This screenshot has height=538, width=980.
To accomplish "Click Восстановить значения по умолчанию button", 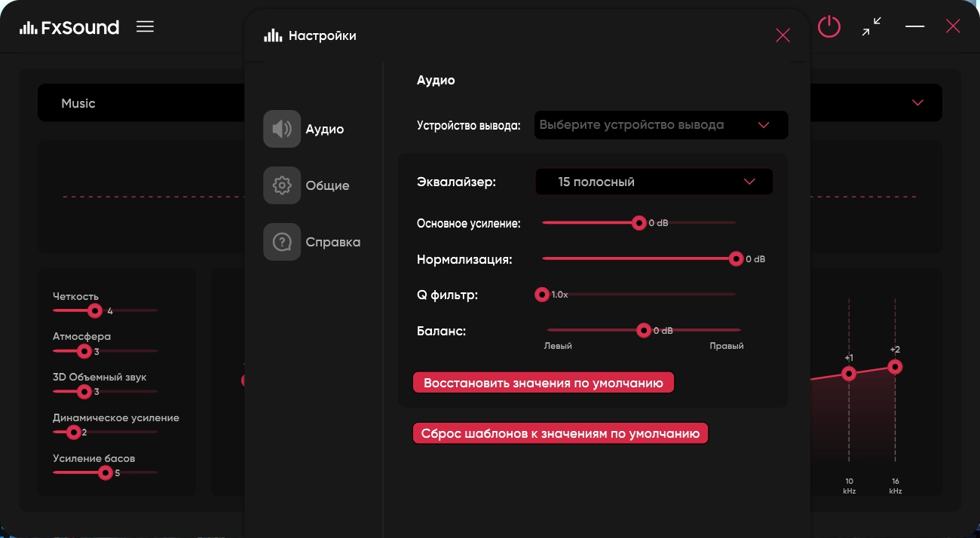I will (544, 383).
